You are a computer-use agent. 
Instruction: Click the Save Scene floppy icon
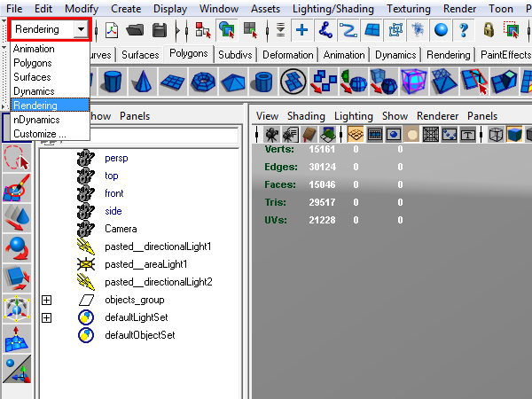click(159, 30)
